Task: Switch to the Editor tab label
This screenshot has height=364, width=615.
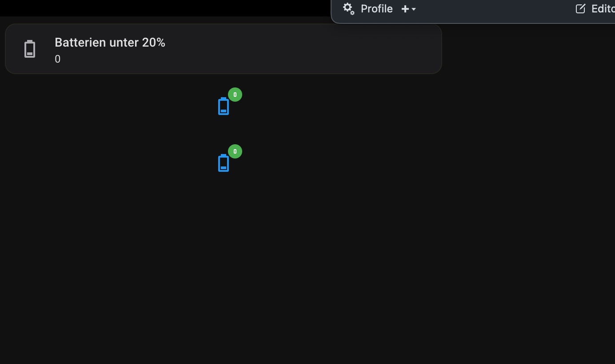Action: [603, 9]
